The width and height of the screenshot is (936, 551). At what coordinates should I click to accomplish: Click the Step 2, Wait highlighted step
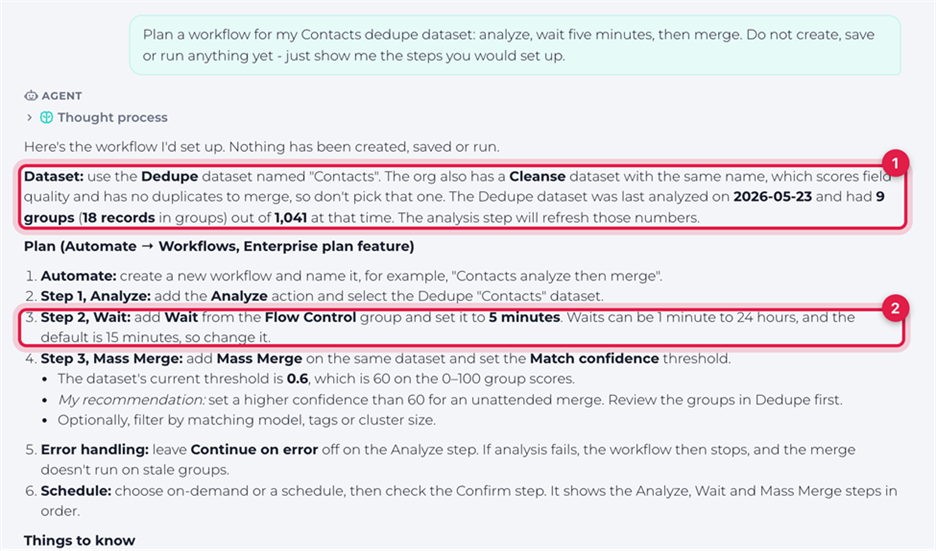click(460, 327)
